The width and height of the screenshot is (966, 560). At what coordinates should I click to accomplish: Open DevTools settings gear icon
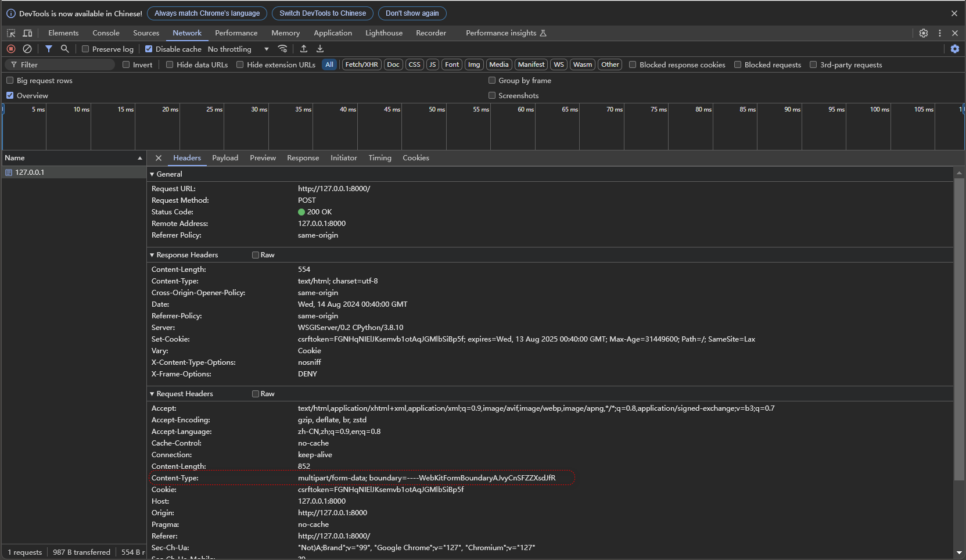point(924,33)
